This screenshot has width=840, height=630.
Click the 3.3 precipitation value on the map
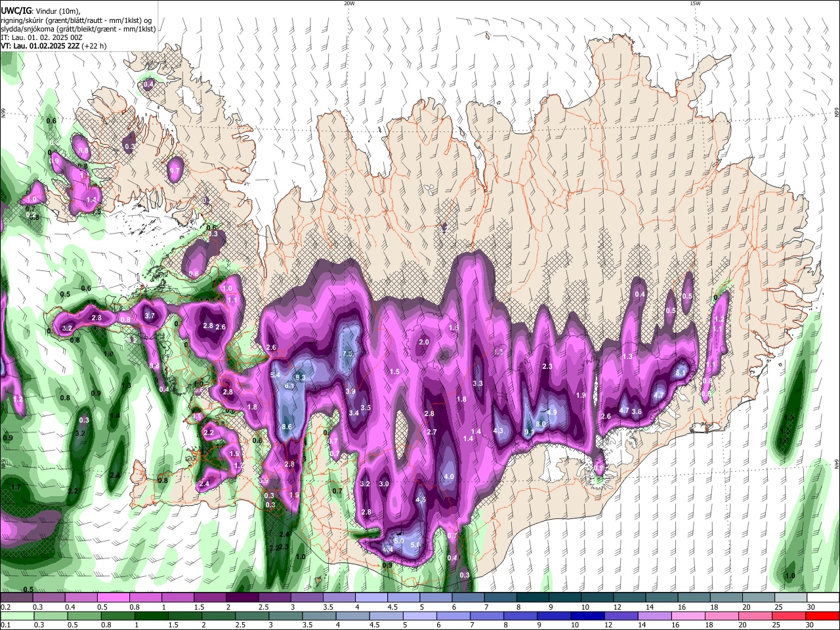(478, 383)
